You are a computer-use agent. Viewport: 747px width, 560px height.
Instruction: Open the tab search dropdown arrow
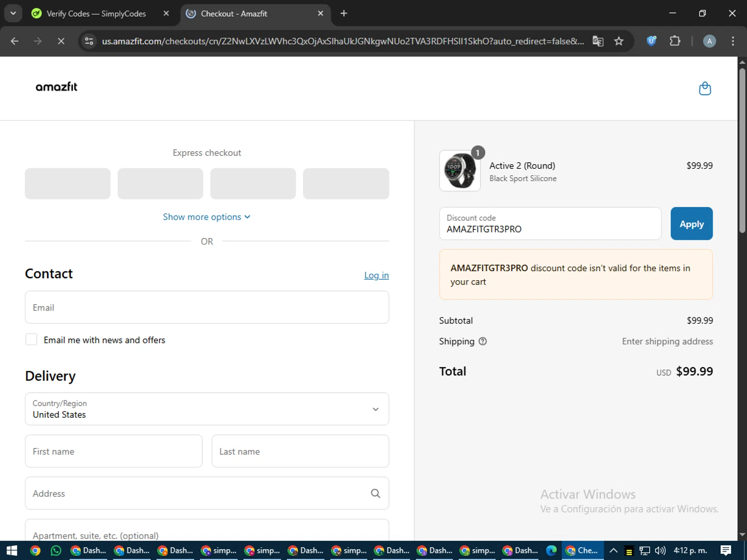tap(13, 13)
